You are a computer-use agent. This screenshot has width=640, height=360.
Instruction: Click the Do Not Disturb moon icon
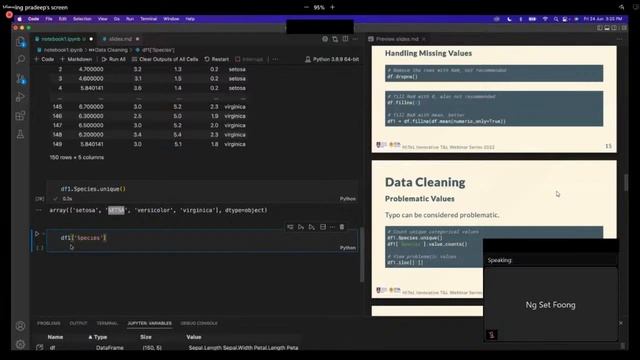[509, 19]
